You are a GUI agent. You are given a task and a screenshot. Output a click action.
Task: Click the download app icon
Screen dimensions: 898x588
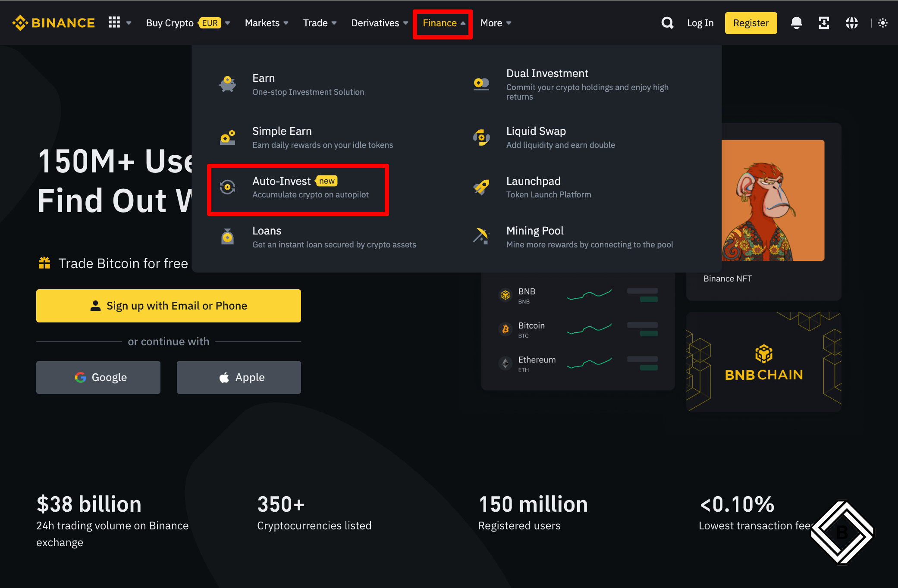(x=824, y=23)
